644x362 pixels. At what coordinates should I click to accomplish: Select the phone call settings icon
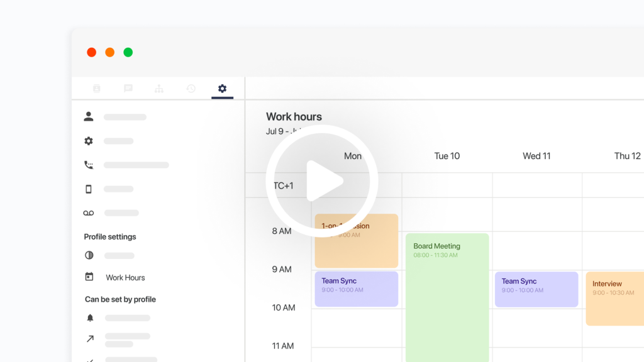89,165
